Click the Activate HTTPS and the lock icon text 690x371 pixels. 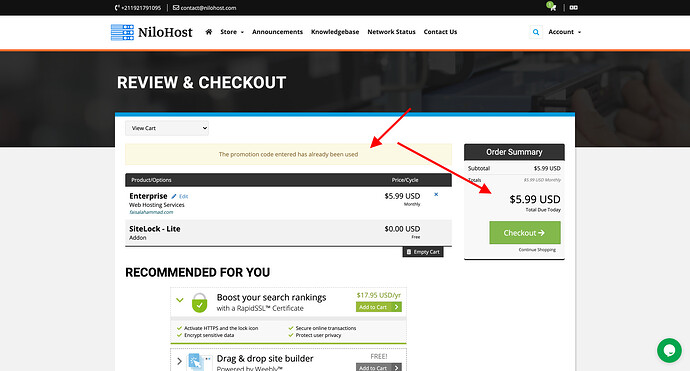(x=221, y=328)
